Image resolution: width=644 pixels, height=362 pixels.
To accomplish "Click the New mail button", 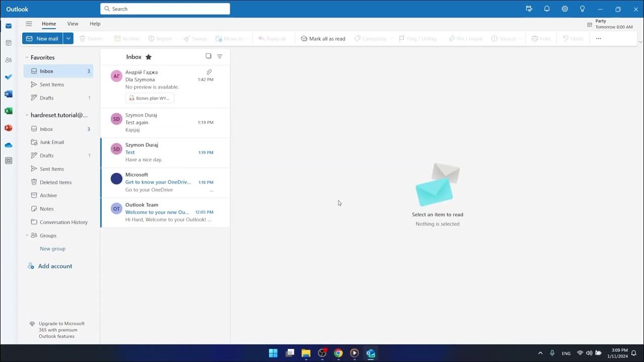I will click(43, 38).
